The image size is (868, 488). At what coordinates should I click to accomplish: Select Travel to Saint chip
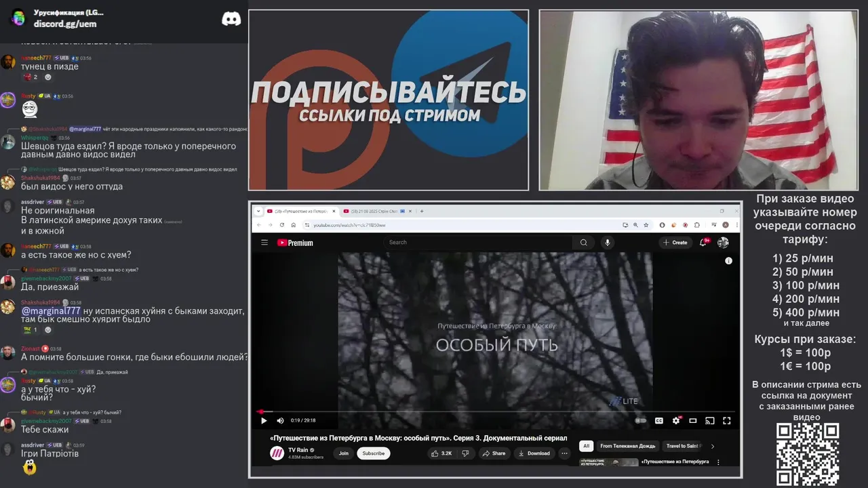pos(683,446)
